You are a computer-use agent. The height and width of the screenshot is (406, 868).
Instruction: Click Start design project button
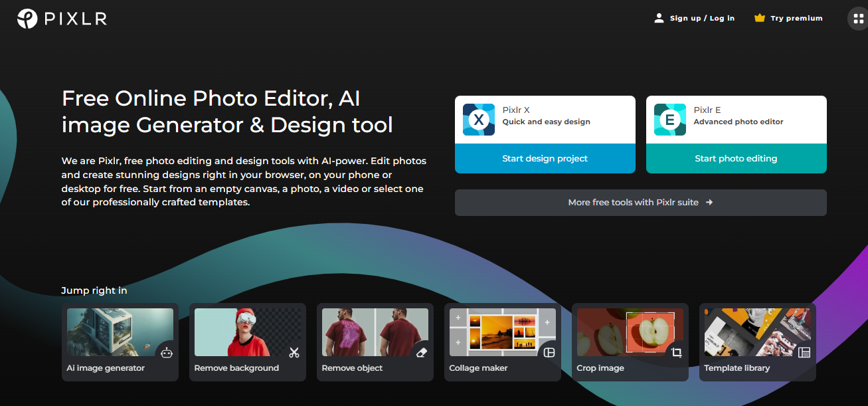pyautogui.click(x=545, y=159)
